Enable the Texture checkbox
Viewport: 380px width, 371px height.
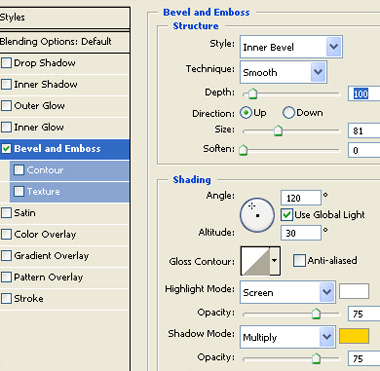(x=19, y=191)
